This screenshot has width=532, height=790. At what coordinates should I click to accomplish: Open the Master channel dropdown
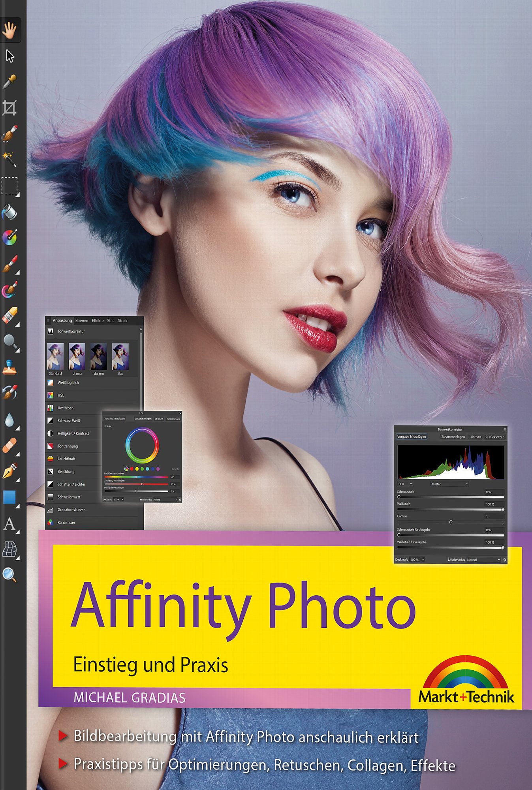coord(449,484)
